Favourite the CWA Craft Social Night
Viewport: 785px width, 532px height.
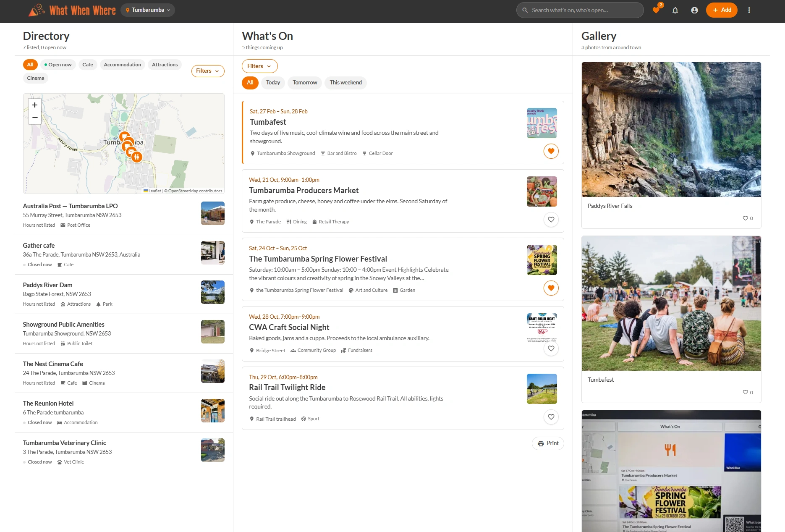(551, 349)
